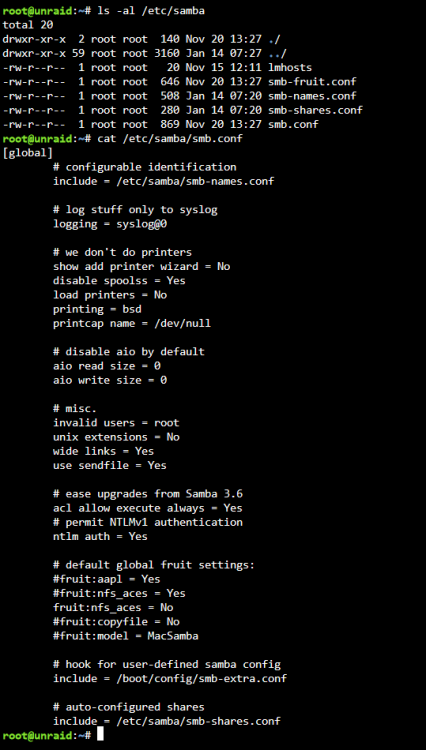426x750 pixels.
Task: Click the /etc/samba/smb-names.conf include path
Action: click(195, 182)
